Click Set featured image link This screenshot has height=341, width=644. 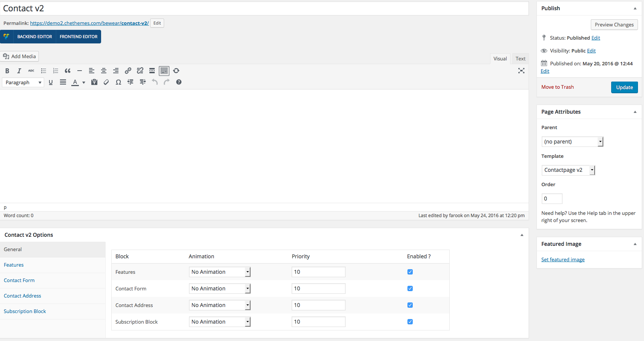[x=563, y=259]
